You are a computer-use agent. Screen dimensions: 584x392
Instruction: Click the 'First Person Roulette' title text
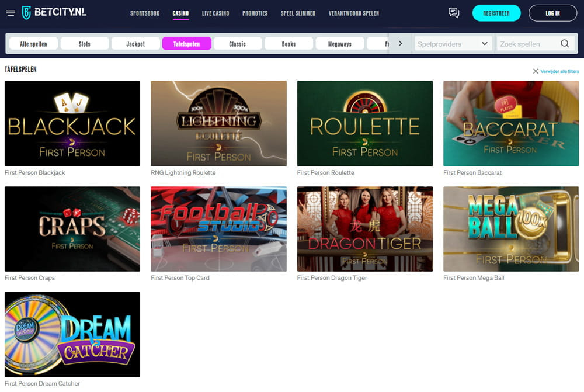coord(325,172)
